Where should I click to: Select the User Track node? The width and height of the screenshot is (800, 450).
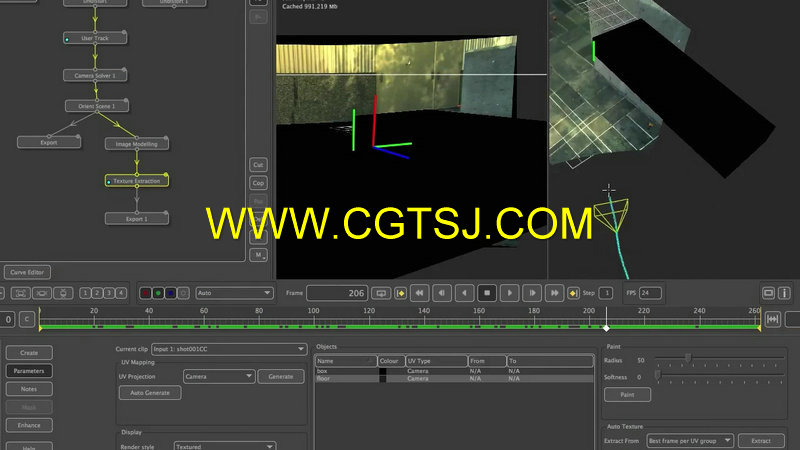click(95, 38)
